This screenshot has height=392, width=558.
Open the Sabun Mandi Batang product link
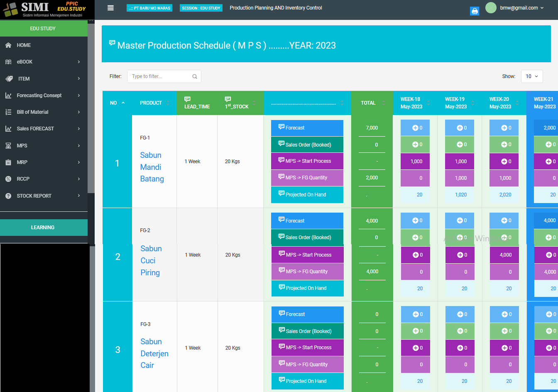coord(152,167)
